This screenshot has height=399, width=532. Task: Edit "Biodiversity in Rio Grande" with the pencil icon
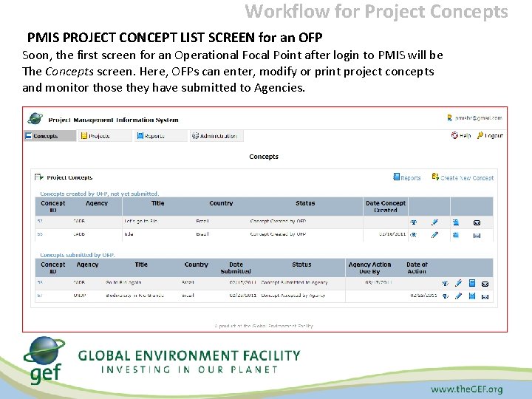point(458,296)
